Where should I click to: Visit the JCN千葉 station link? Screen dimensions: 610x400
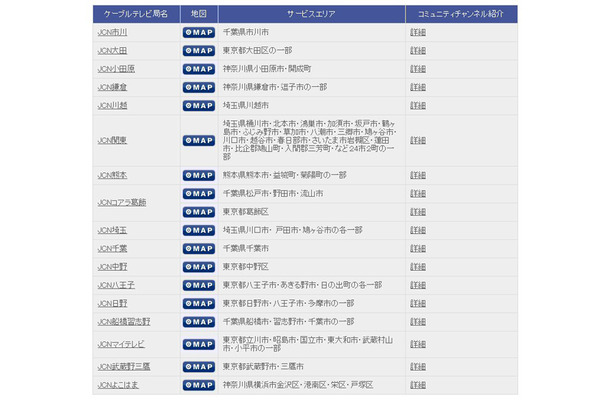[x=112, y=249]
